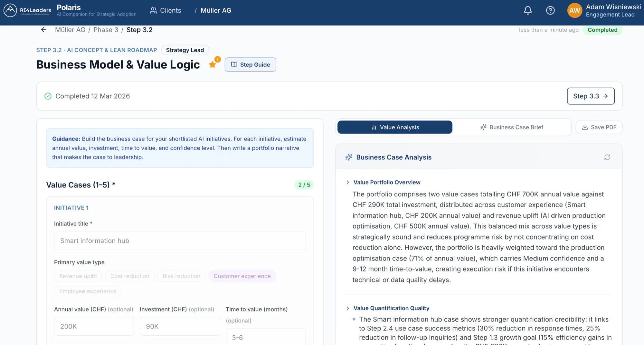This screenshot has width=644, height=345.
Task: Open the notifications bell
Action: click(x=527, y=10)
